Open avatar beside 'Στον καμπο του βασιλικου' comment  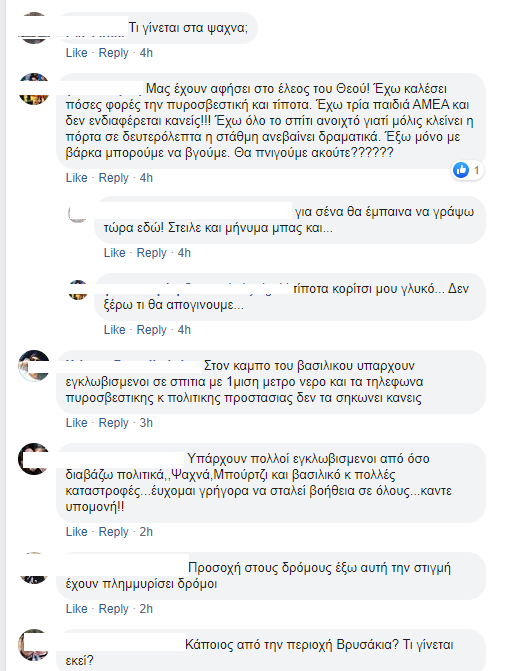tap(34, 366)
